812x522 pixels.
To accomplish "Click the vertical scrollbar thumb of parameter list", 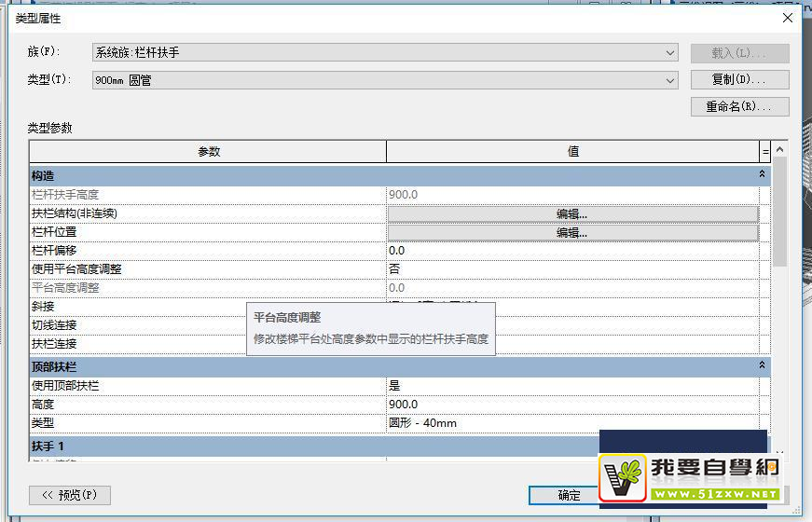I will 780,212.
